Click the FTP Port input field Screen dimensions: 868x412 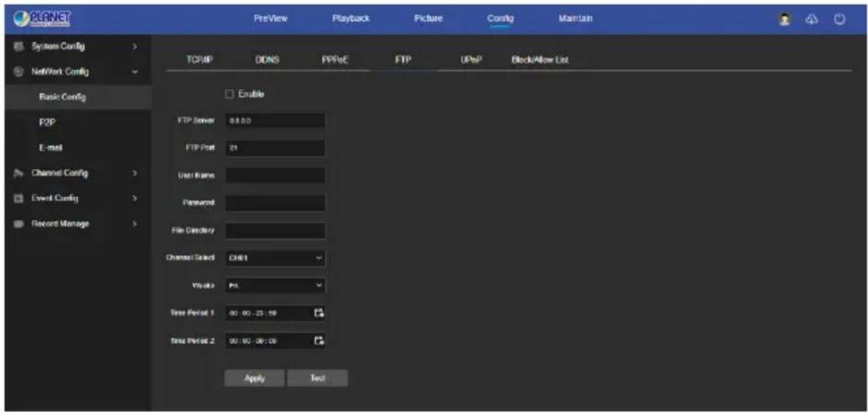pos(275,148)
